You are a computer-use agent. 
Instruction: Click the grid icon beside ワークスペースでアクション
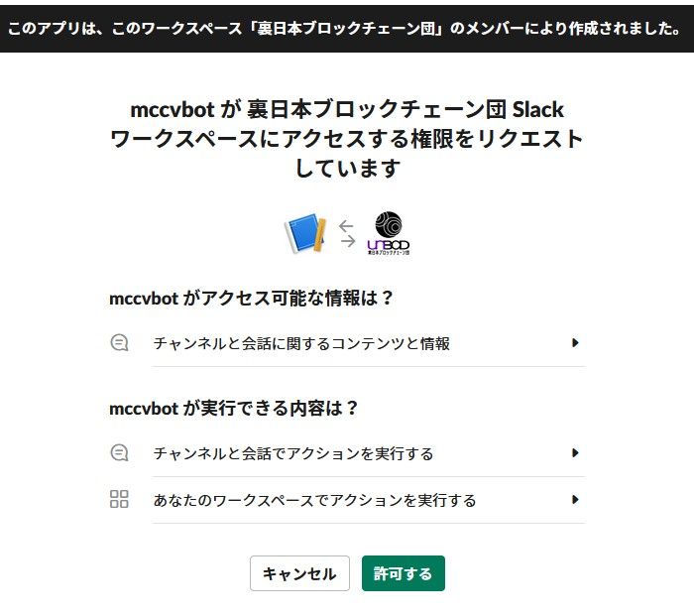point(119,500)
